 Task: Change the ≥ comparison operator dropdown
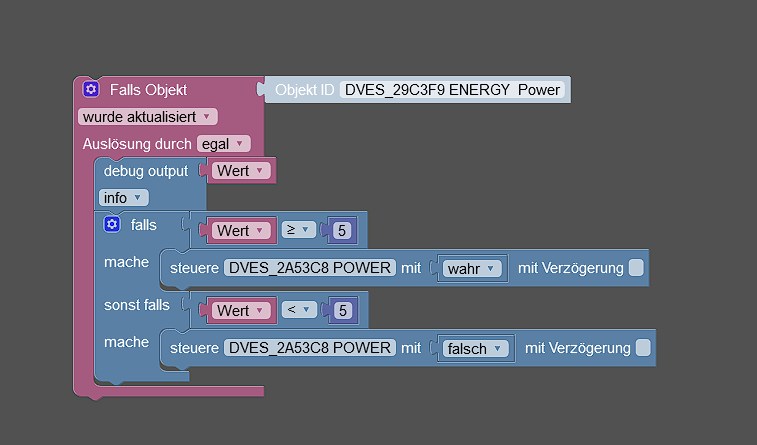click(298, 230)
